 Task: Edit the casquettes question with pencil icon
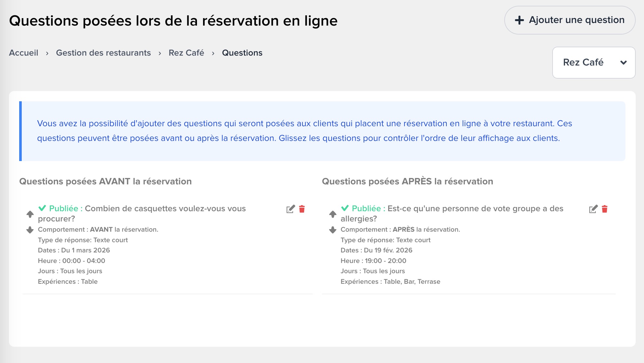coord(290,209)
